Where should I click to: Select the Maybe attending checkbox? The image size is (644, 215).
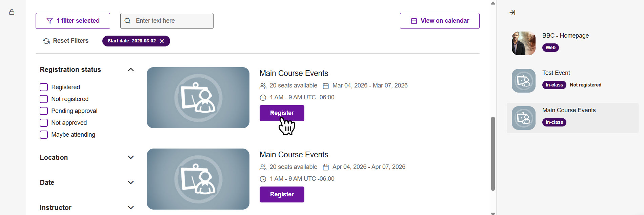[44, 135]
